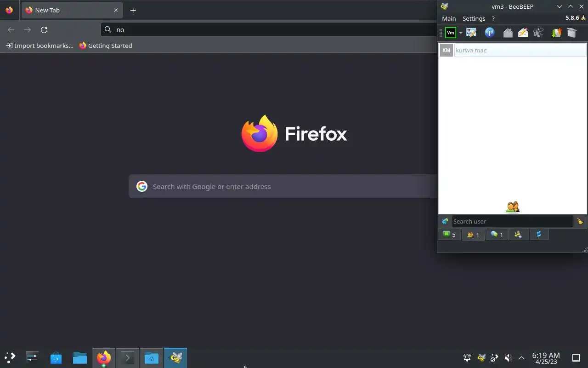The height and width of the screenshot is (368, 588).
Task: Click the envelope with pencil compose icon
Action: 523,33
